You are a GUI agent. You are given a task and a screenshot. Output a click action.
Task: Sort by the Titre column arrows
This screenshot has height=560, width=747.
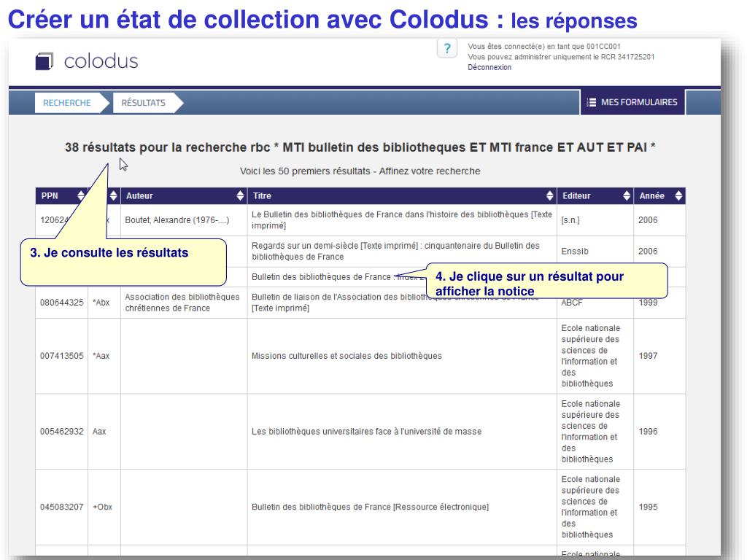pos(550,195)
